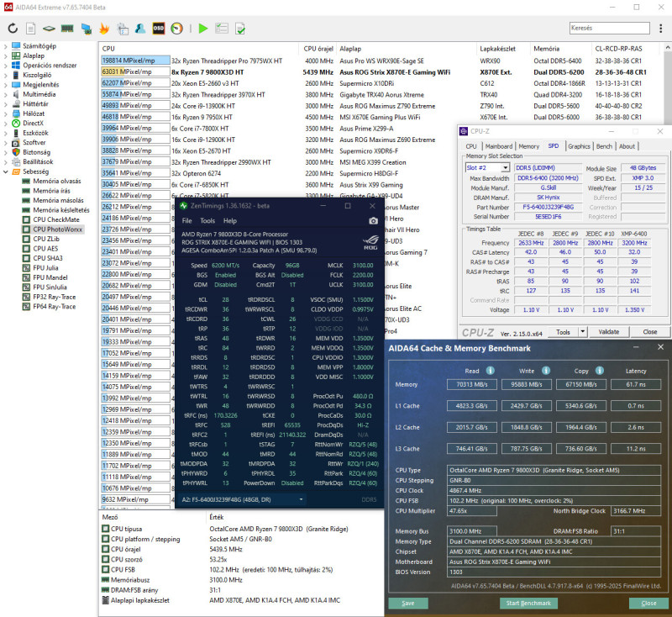
Task: Switch to the Memory tab in CPU-Z
Action: click(529, 146)
